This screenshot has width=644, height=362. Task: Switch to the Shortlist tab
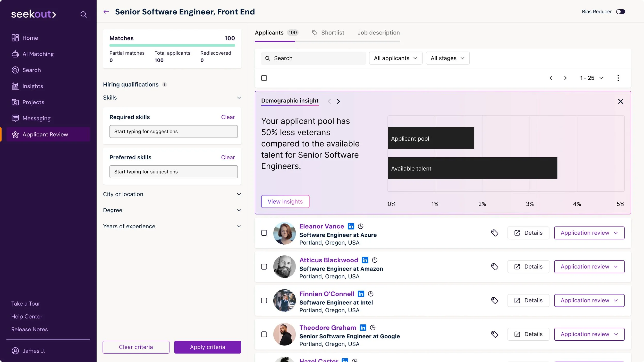coord(328,33)
